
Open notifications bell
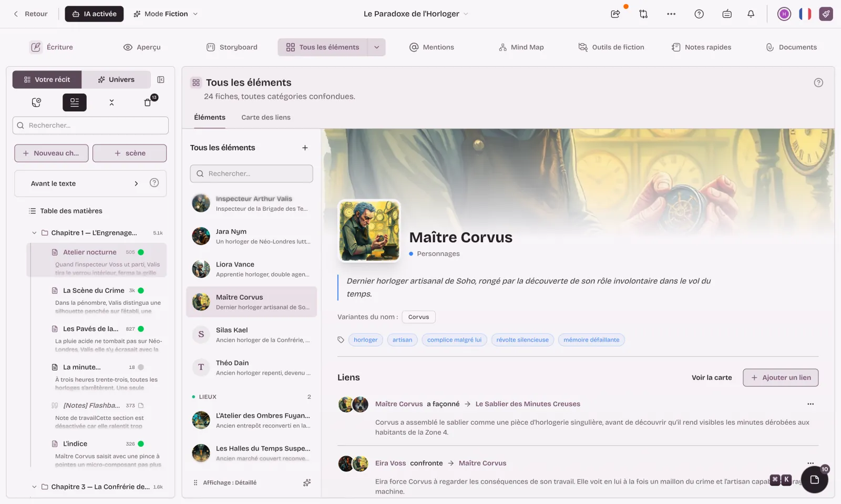point(751,14)
